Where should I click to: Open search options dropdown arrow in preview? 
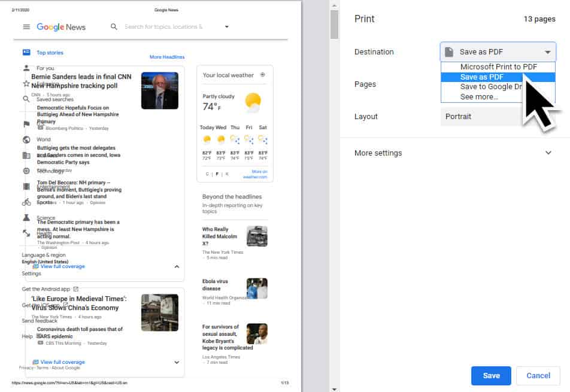click(x=227, y=26)
